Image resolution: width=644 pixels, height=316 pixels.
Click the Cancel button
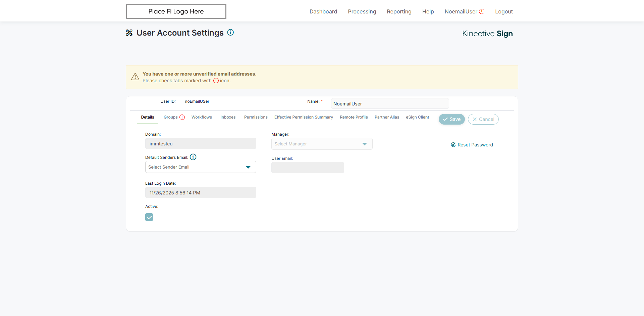pyautogui.click(x=483, y=119)
